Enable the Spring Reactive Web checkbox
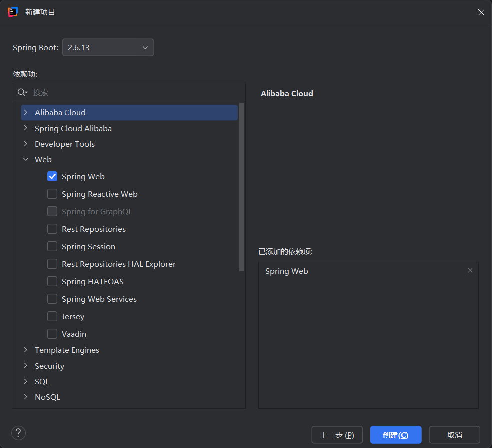Image resolution: width=492 pixels, height=448 pixels. pos(52,194)
